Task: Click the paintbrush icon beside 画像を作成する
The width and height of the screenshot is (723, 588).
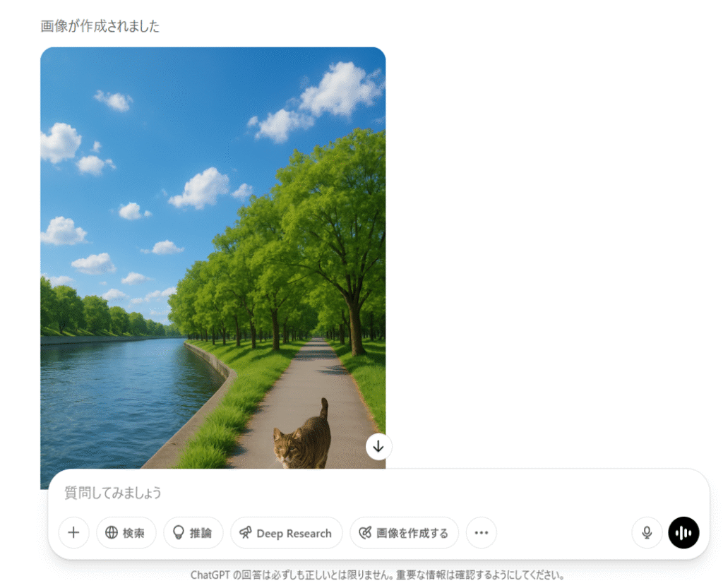Action: pos(365,533)
